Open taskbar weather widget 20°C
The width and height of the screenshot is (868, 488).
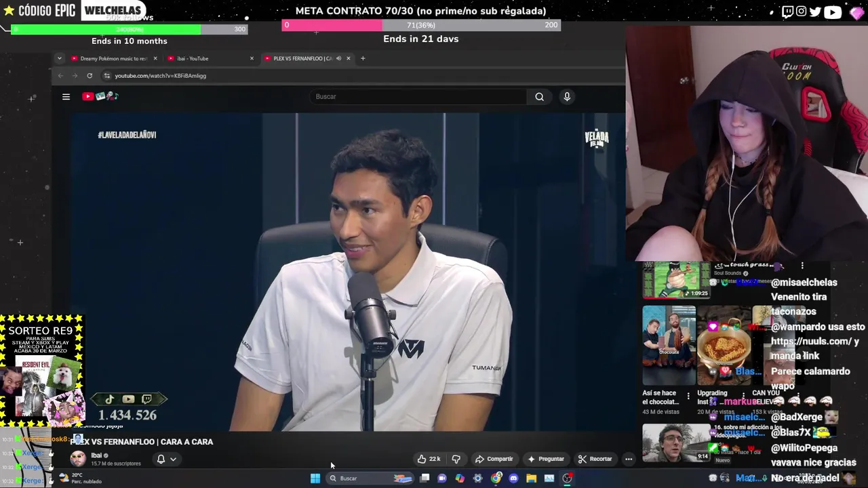(80, 479)
